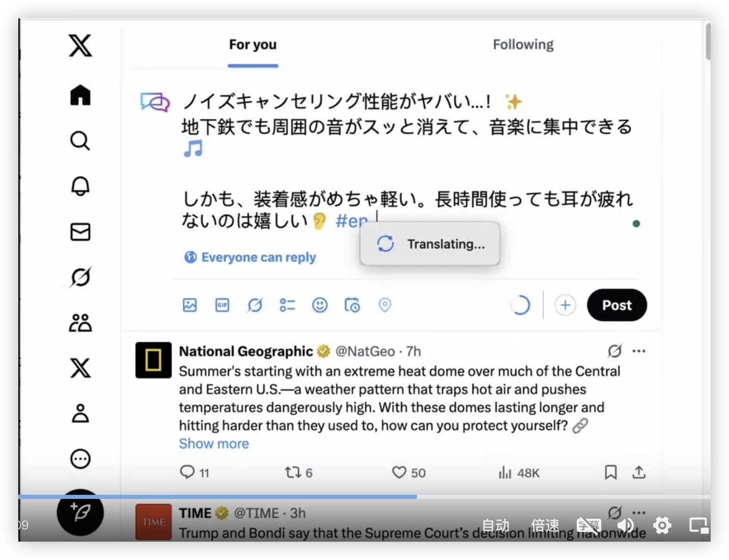Image resolution: width=729 pixels, height=560 pixels.
Task: Like the NatGeo post (50 likes)
Action: (408, 472)
